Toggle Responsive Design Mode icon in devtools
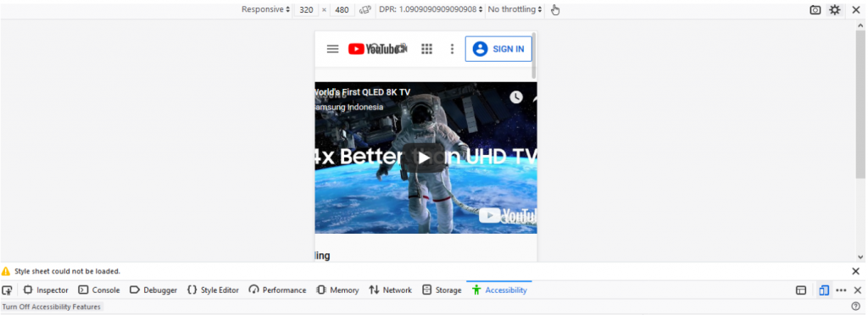 coord(824,290)
